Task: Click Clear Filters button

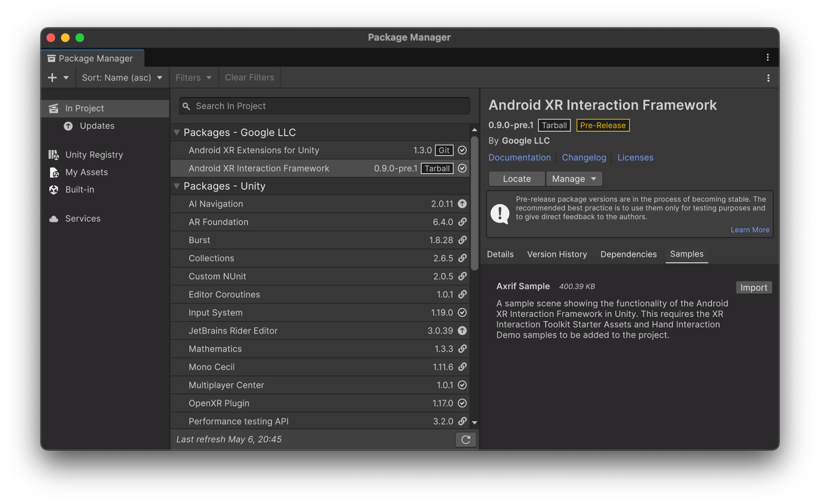Action: pyautogui.click(x=249, y=78)
